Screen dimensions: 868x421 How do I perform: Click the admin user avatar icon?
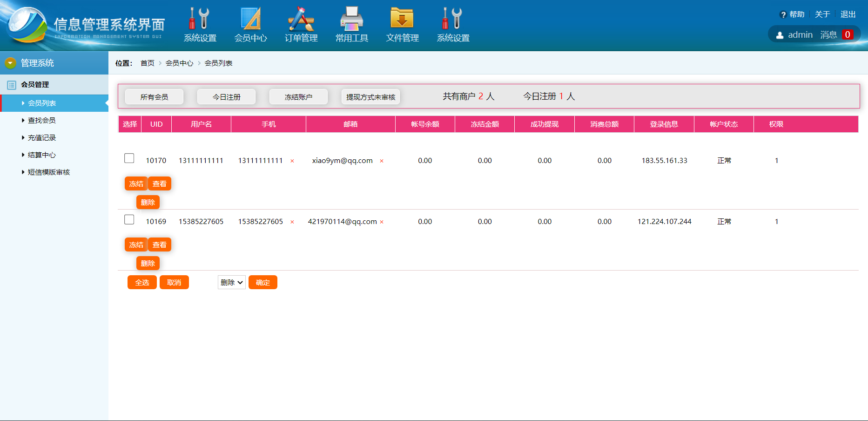point(780,35)
